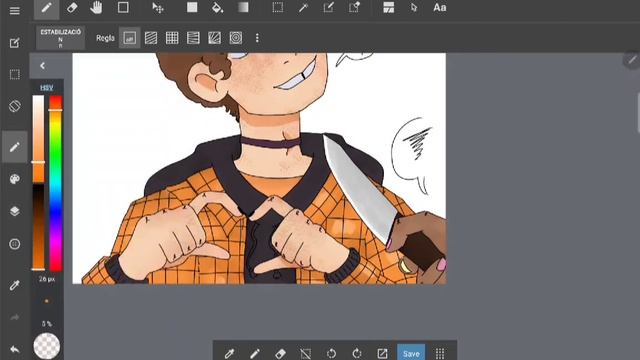This screenshot has width=640, height=360.
Task: Click the Deselect icon in bottom bar
Action: 305,353
